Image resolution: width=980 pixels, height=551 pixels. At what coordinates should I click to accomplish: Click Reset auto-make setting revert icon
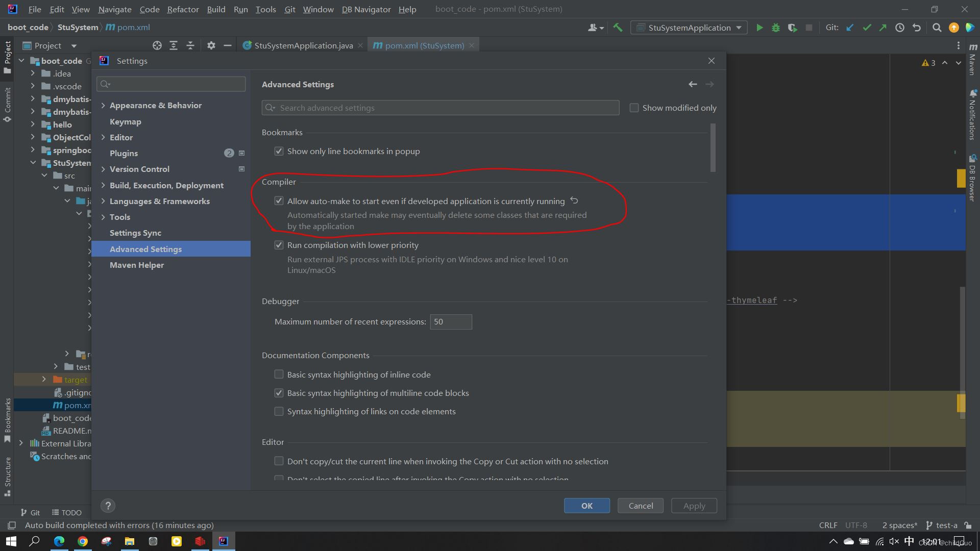[x=574, y=201]
